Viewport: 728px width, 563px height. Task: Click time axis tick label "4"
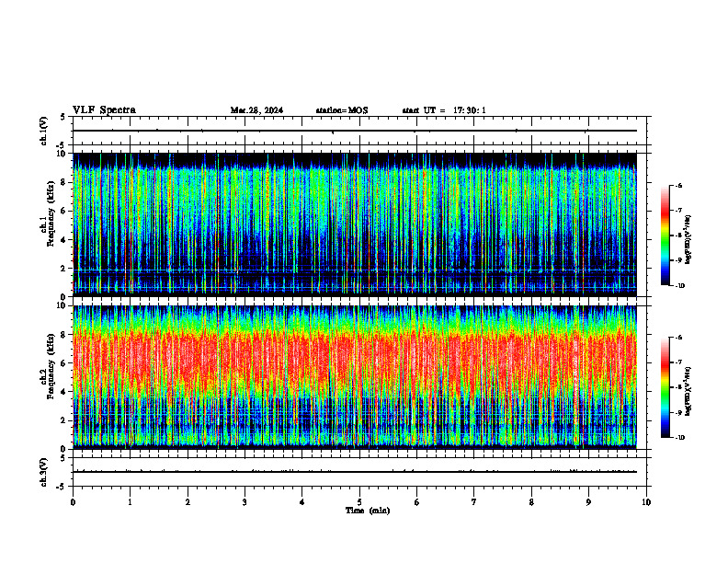point(302,502)
